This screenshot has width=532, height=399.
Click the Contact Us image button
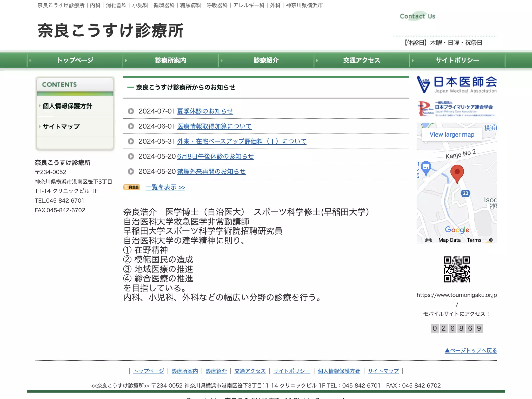pos(417,16)
